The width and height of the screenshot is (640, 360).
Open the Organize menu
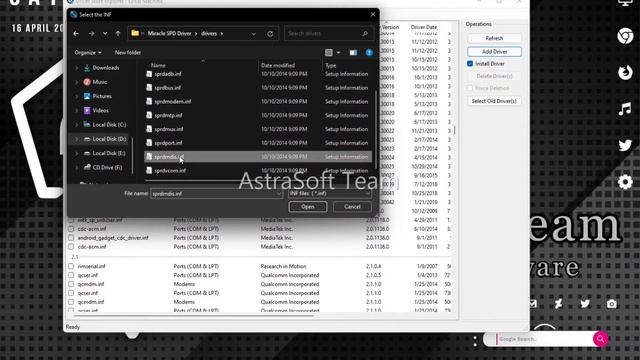click(x=88, y=53)
